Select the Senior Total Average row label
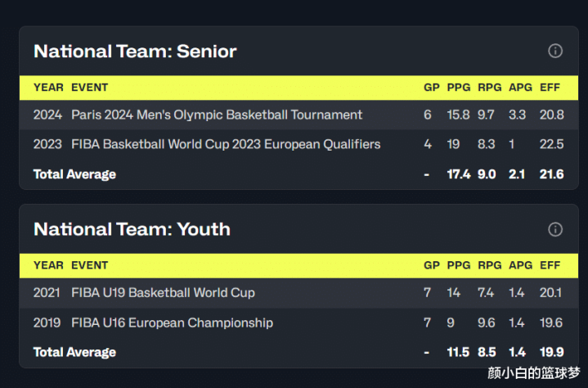Screen dimensions: 588x388 74,174
